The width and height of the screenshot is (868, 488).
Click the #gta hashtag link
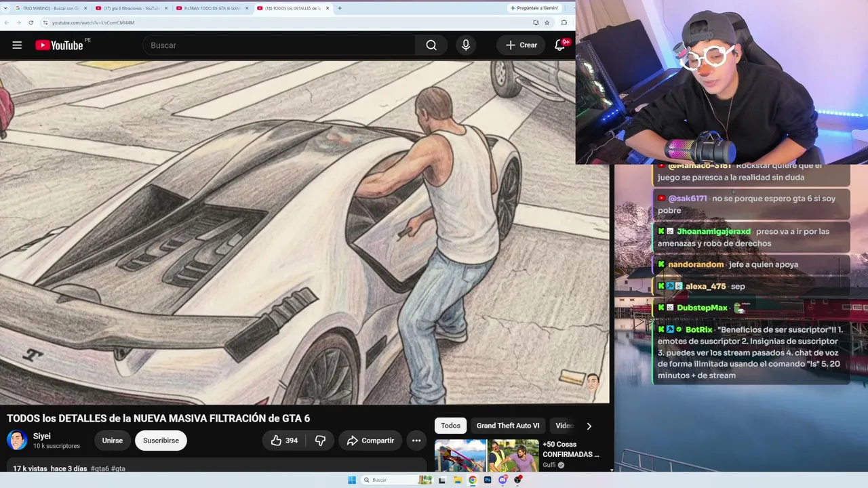click(118, 468)
